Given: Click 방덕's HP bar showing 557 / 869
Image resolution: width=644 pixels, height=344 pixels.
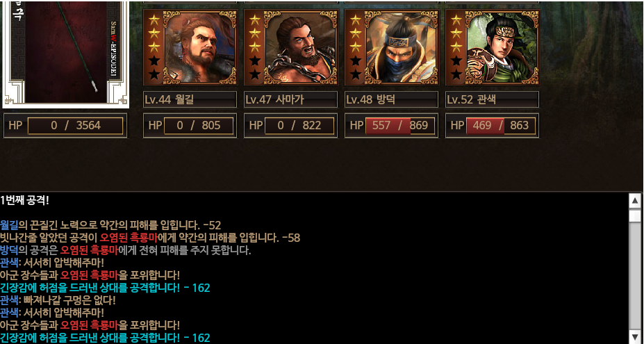Looking at the screenshot, I should click(x=399, y=126).
